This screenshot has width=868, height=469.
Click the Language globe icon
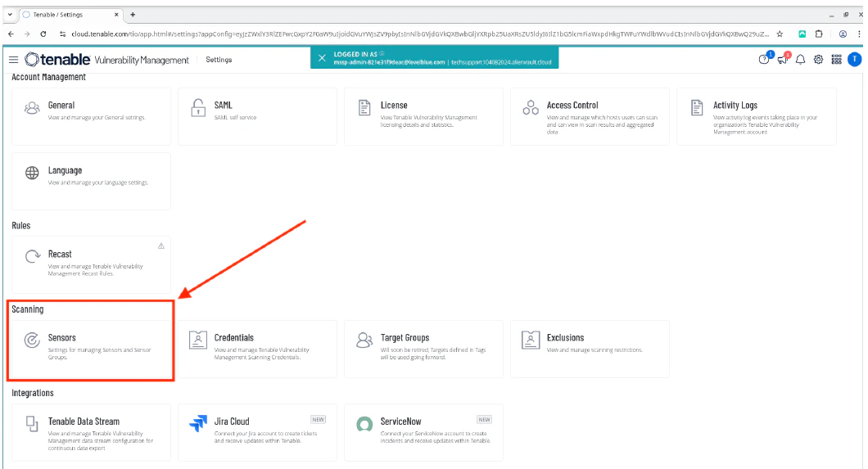coord(32,173)
